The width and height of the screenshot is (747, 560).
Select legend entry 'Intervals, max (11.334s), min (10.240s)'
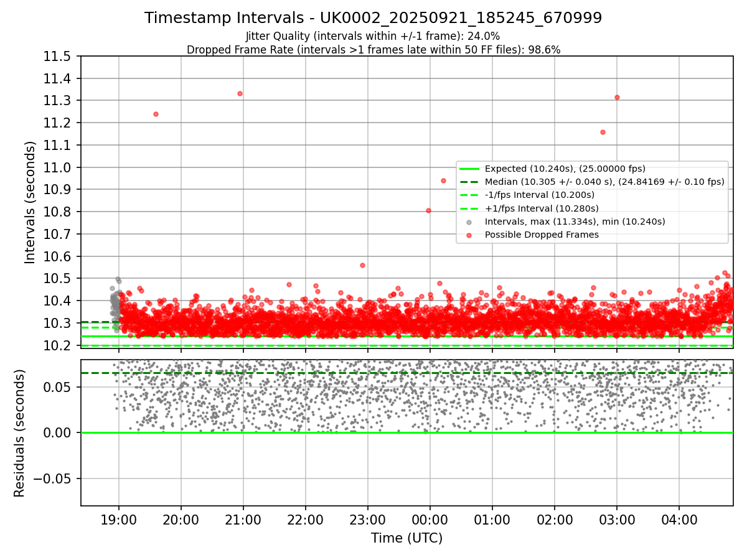point(575,222)
